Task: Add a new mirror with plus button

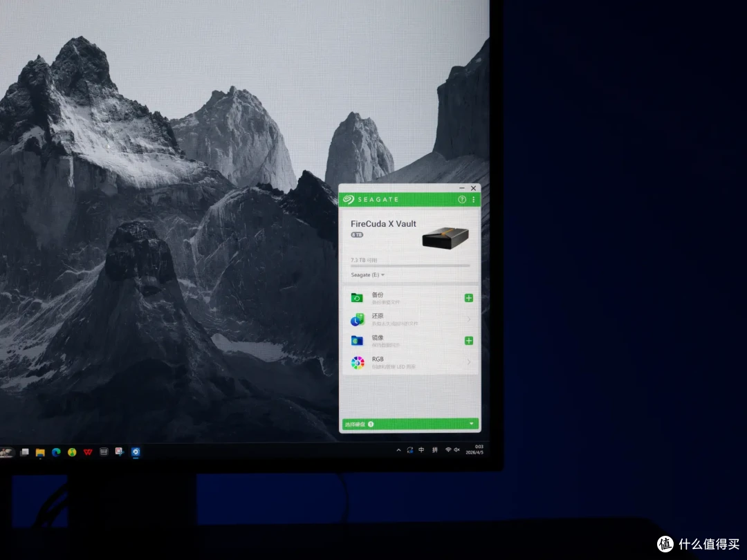Action: point(469,340)
